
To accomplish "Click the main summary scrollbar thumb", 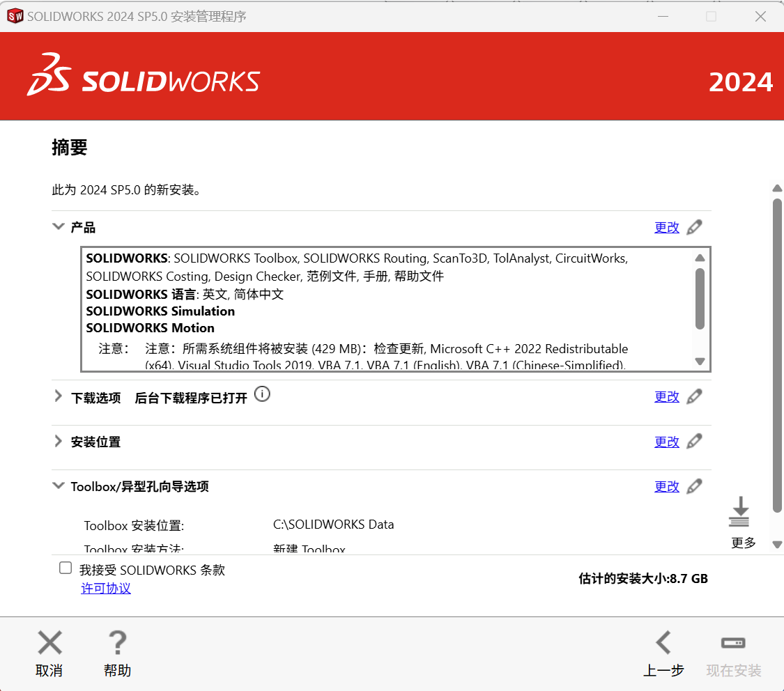I will point(777,356).
